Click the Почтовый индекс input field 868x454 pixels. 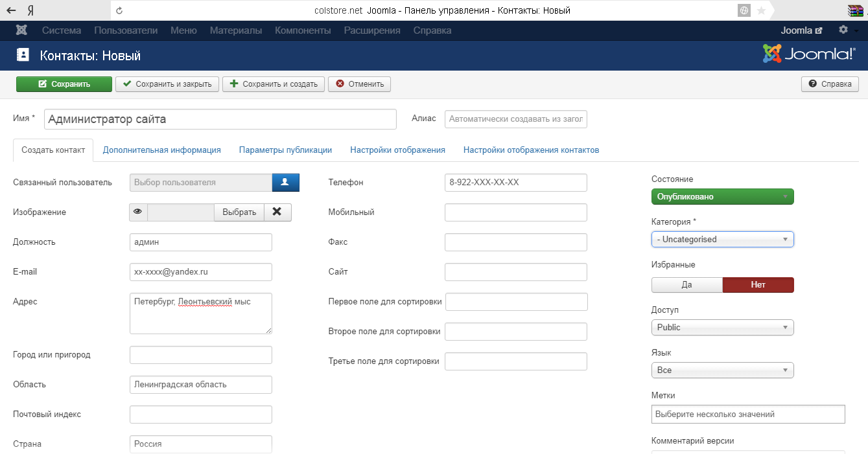[x=200, y=414]
